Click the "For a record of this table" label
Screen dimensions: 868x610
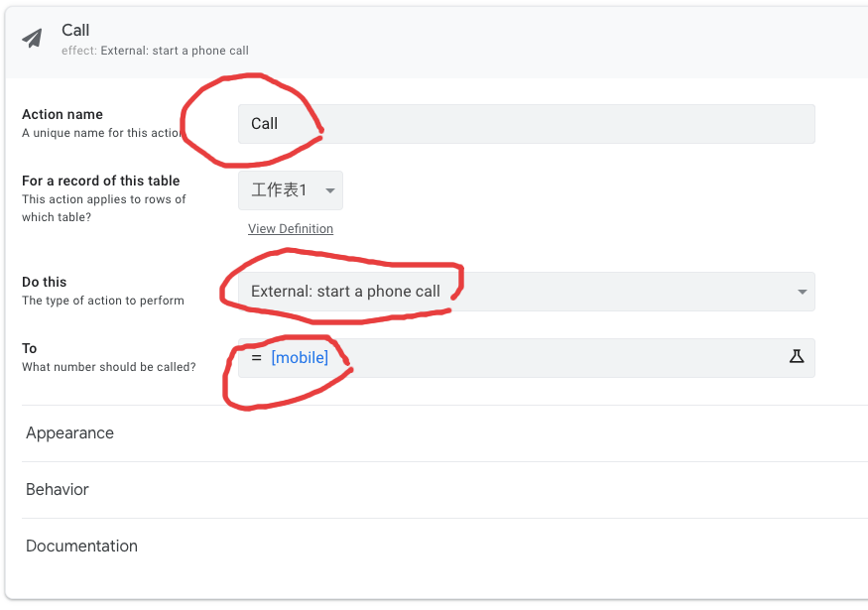(101, 181)
